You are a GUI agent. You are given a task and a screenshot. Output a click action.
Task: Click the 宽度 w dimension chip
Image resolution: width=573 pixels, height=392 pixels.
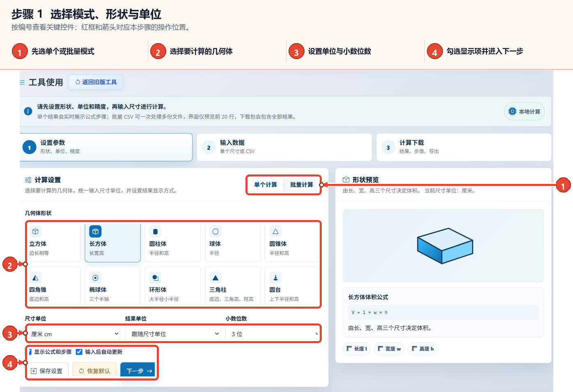[x=389, y=349]
